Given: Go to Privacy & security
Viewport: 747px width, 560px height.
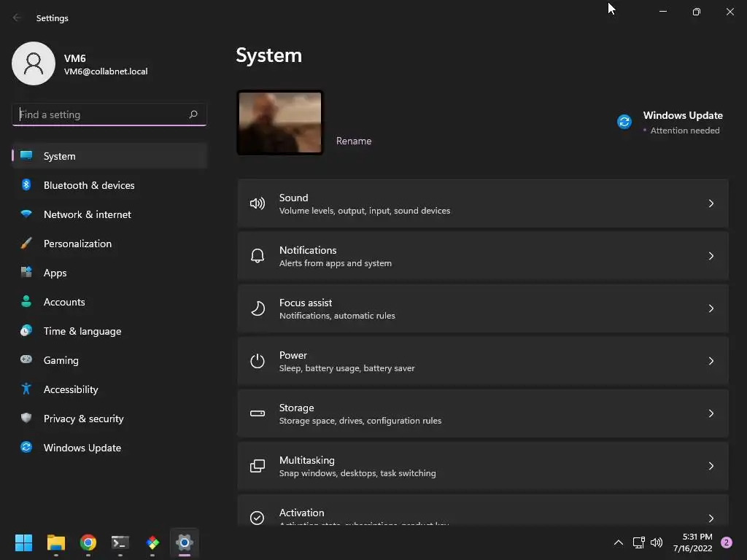Looking at the screenshot, I should click(109, 418).
